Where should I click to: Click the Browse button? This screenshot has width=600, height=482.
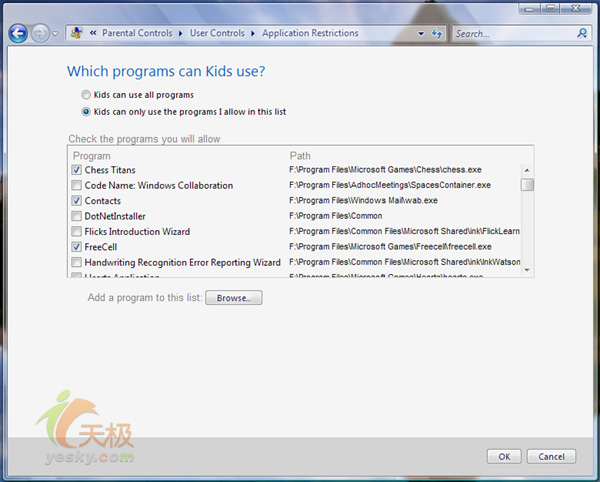[234, 298]
